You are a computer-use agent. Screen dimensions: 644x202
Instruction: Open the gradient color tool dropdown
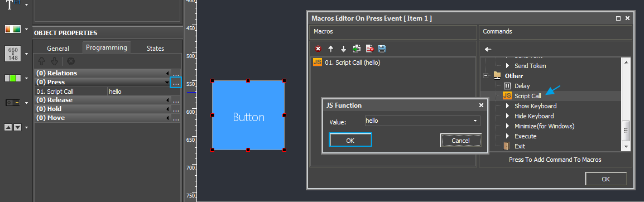tap(26, 30)
